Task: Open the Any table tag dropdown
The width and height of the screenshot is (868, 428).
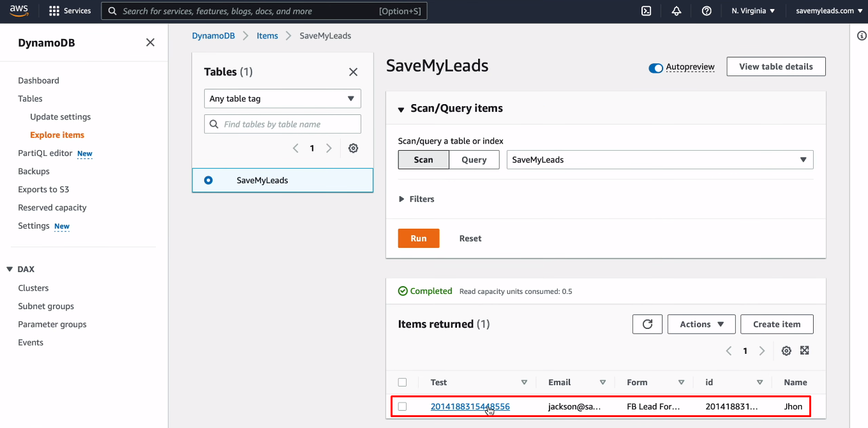Action: [282, 98]
